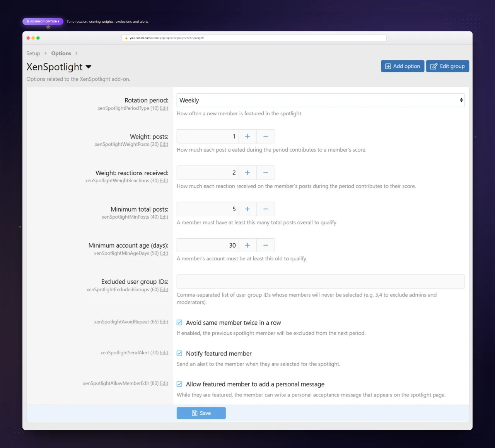Click the 'Notify featured member' label
The image size is (495, 448).
click(x=219, y=354)
